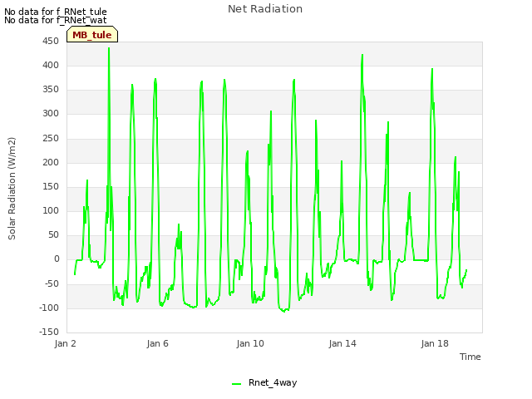Click the 'Time' x-axis label
The width and height of the screenshot is (532, 399).
[470, 357]
